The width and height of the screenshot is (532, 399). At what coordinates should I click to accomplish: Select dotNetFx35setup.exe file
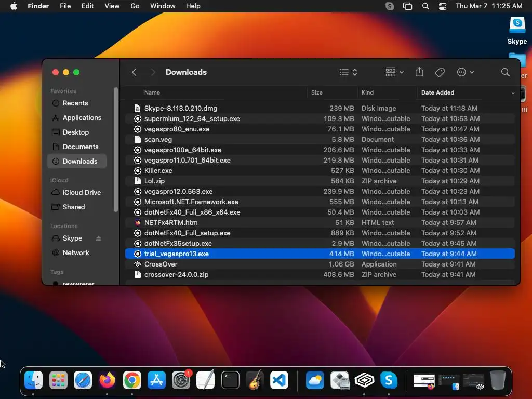pyautogui.click(x=320, y=244)
